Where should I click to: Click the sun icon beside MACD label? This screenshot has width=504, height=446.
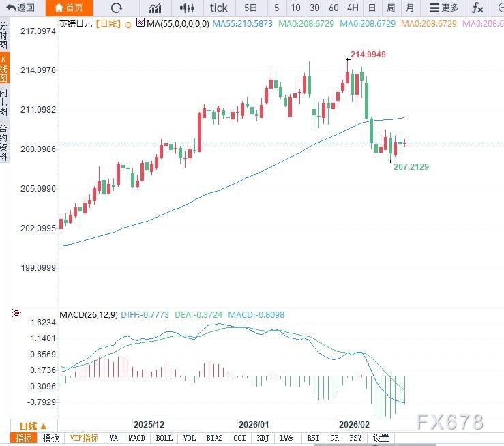(x=15, y=314)
